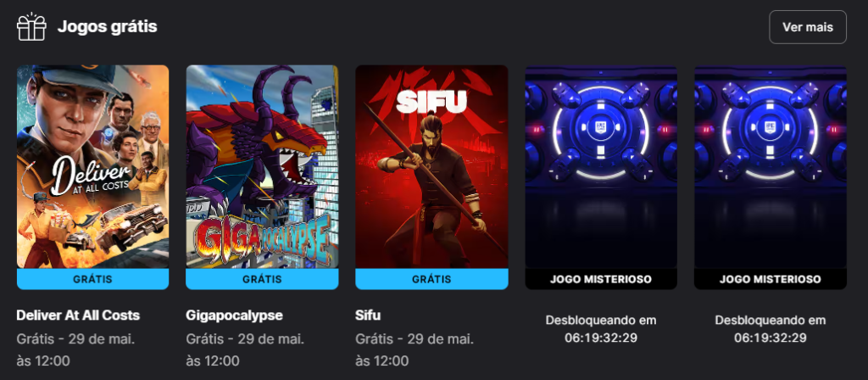Select the Gigapocalypse title text
The height and width of the screenshot is (380, 868).
click(234, 316)
